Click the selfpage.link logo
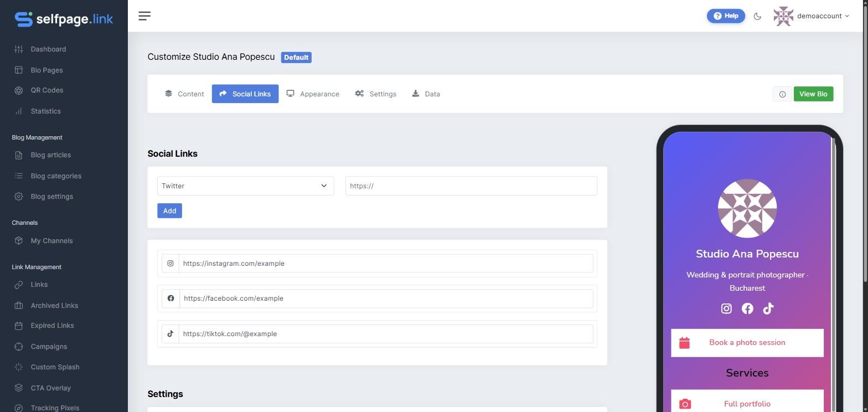The height and width of the screenshot is (412, 868). (64, 19)
